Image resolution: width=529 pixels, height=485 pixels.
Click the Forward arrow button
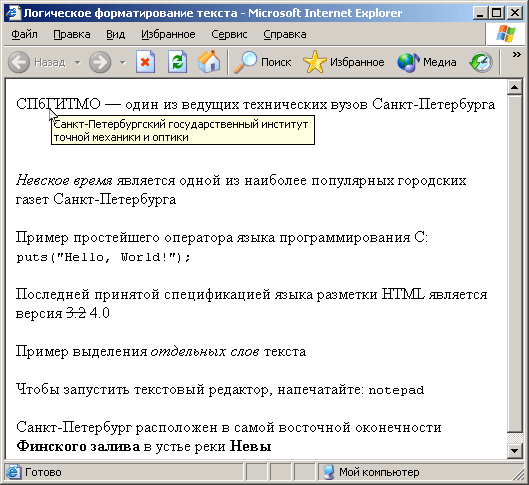tap(100, 62)
